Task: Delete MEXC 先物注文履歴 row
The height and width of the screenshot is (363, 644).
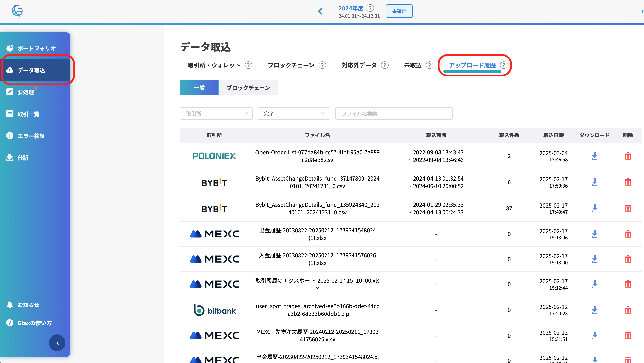Action: point(628,336)
